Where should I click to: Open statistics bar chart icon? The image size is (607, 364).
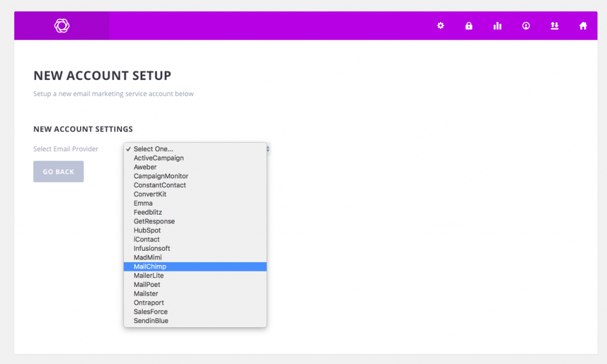[x=497, y=26]
